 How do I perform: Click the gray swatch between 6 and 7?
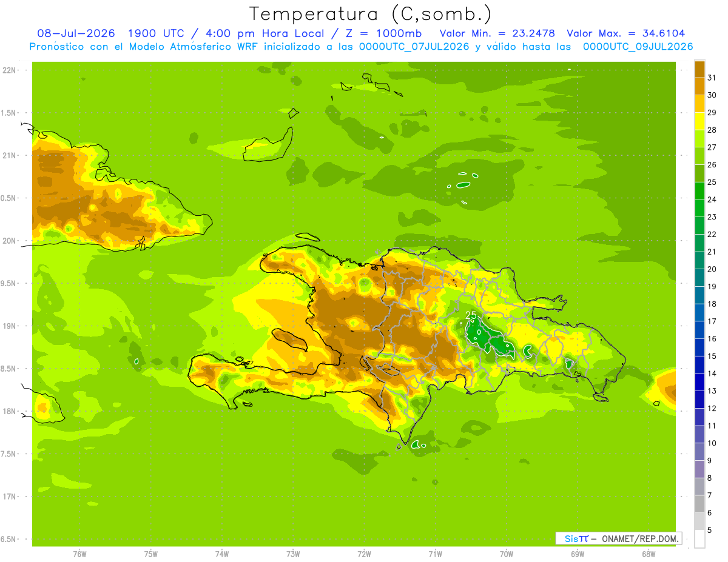point(699,504)
